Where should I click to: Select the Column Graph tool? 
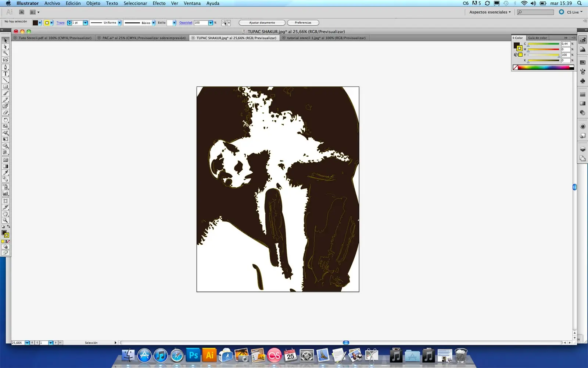[x=6, y=193]
